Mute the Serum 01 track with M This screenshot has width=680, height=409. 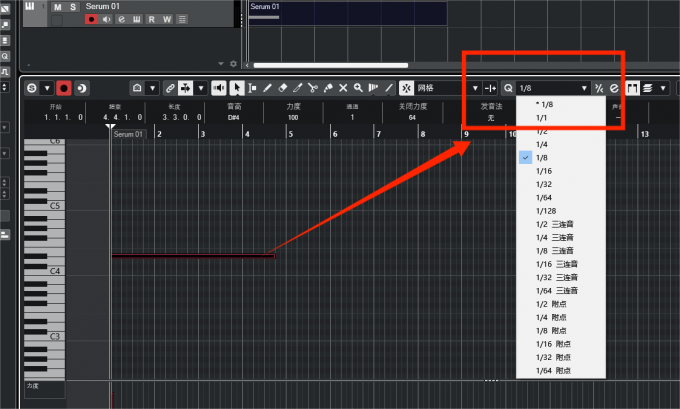pos(58,7)
